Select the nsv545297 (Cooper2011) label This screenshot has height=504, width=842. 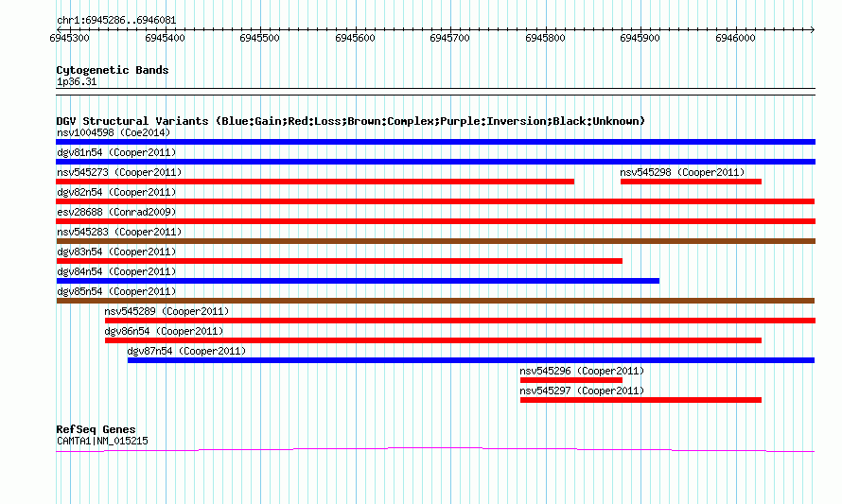pyautogui.click(x=582, y=391)
